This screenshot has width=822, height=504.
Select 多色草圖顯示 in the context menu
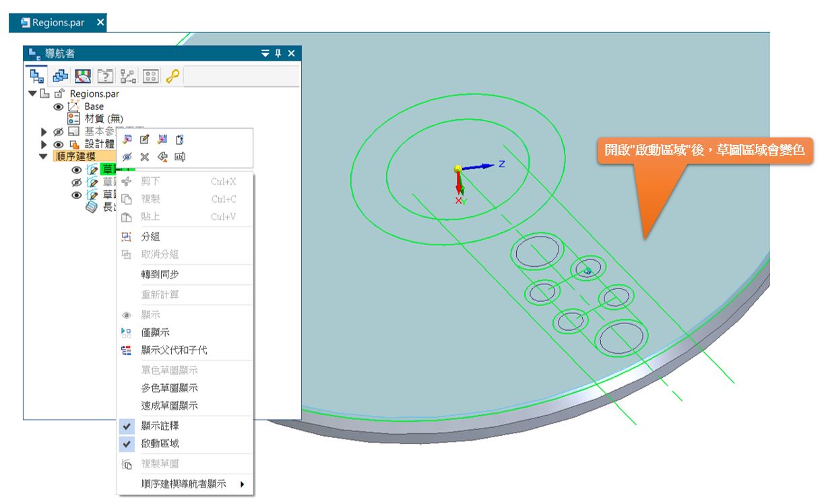[169, 388]
